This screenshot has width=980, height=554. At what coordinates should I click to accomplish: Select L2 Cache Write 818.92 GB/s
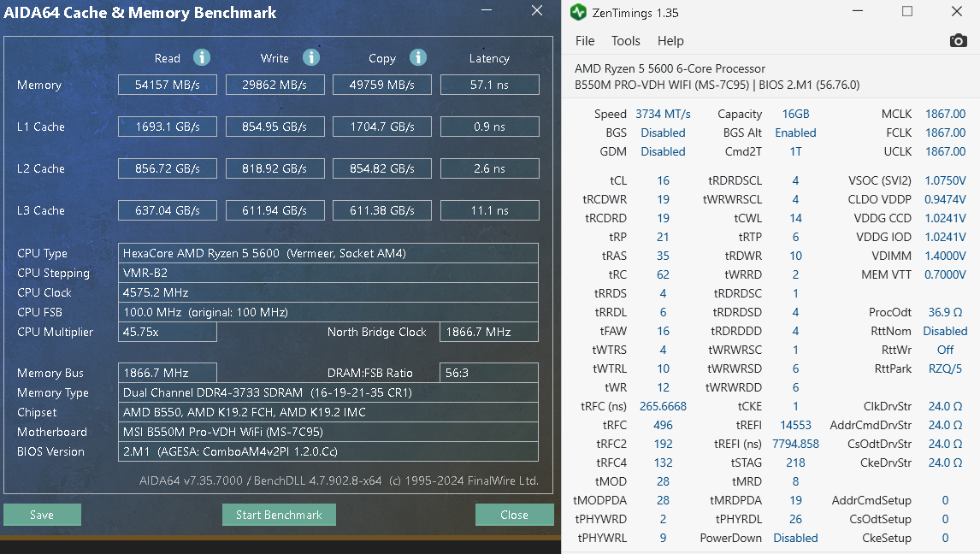(275, 168)
